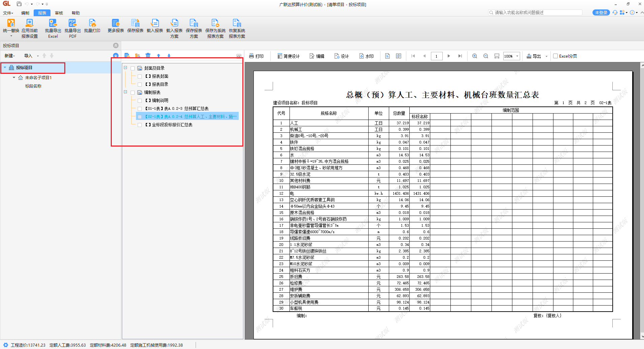Check the 报表封面 checkbox

(140, 76)
